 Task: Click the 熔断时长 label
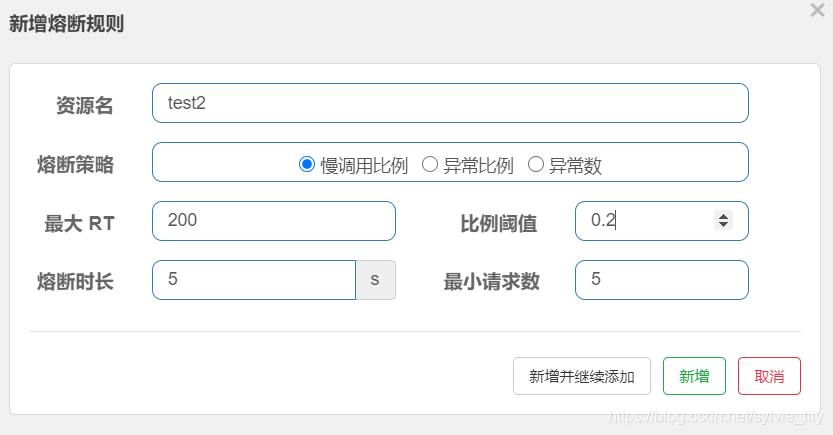pos(75,282)
